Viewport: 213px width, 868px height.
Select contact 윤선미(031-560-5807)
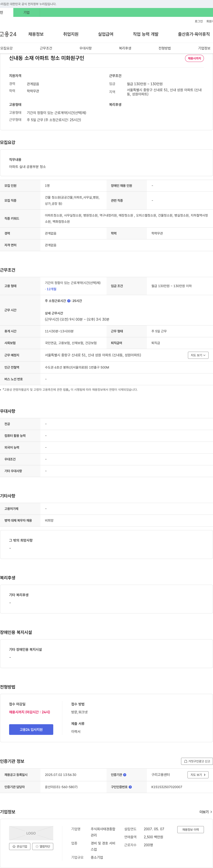(61, 787)
